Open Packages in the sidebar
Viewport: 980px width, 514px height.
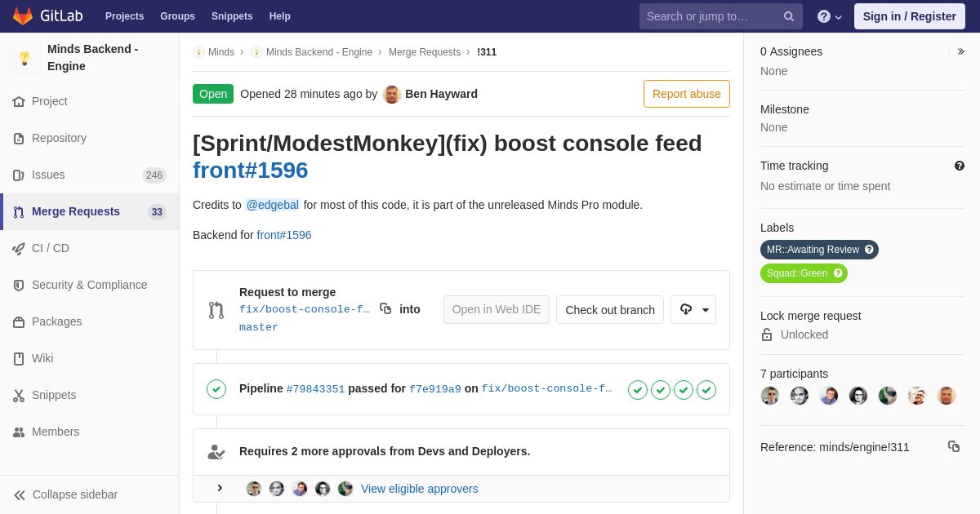point(90,321)
